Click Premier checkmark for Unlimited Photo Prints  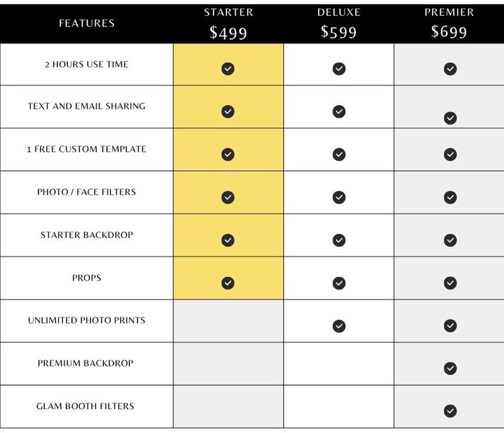450,326
